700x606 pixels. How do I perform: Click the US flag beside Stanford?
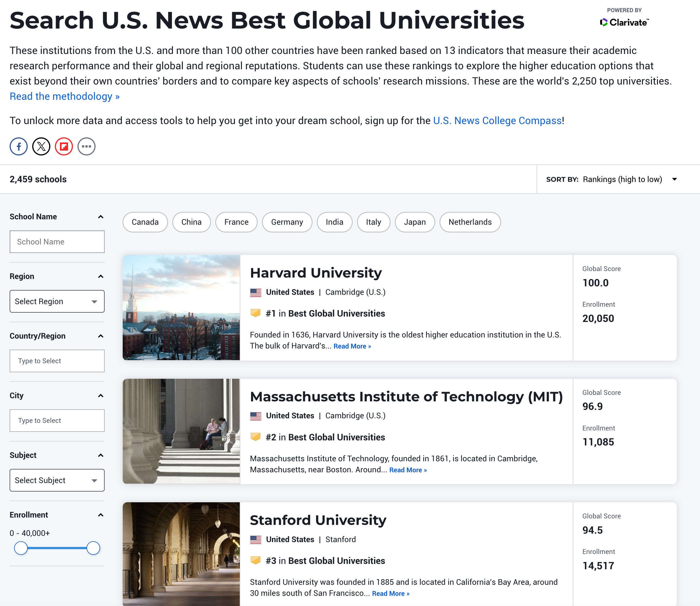[255, 539]
